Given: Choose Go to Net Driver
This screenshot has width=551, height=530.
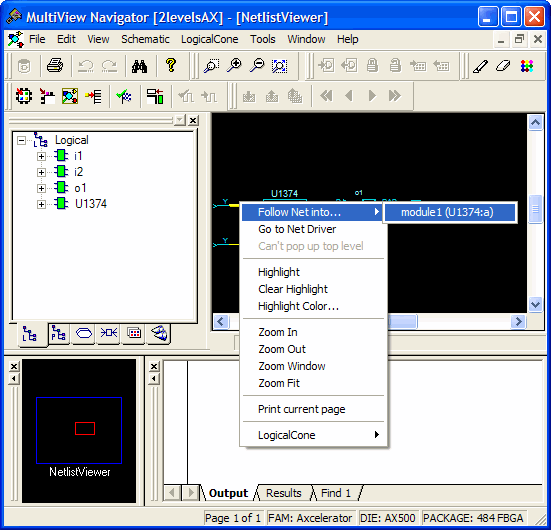Looking at the screenshot, I should point(313,229).
